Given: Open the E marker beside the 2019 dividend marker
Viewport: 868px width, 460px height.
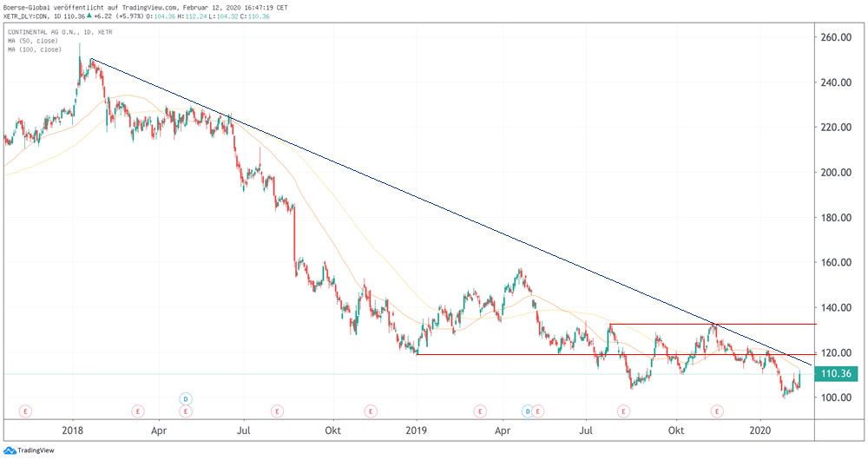Looking at the screenshot, I should pos(537,411).
